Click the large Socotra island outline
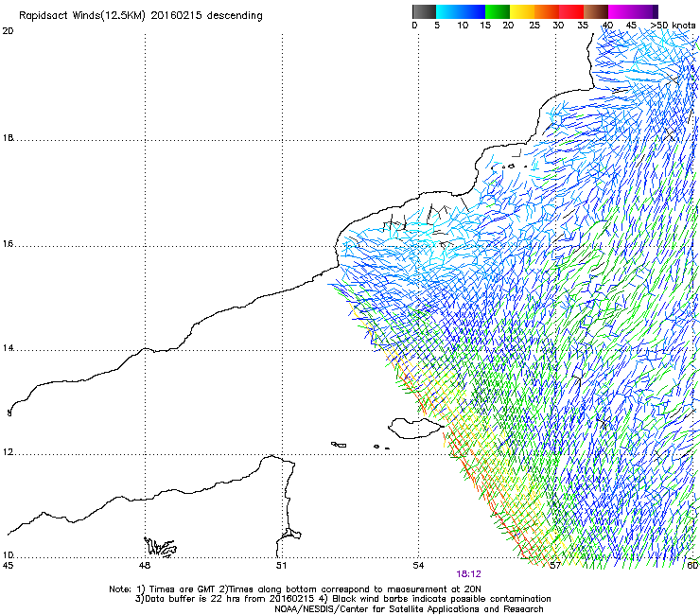The image size is (700, 615). 416,428
